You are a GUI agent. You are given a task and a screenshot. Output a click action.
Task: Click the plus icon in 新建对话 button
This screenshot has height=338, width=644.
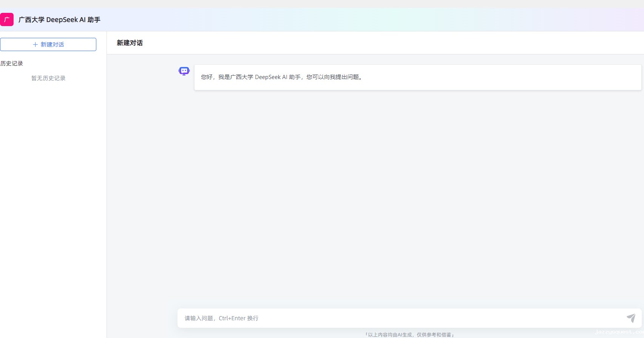[x=35, y=45]
